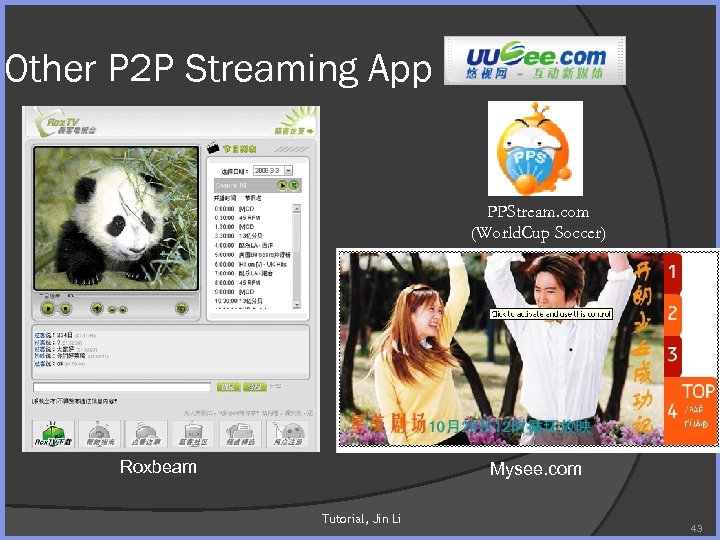
Task: Click the 'ok' chat message line
Action: coord(59,364)
